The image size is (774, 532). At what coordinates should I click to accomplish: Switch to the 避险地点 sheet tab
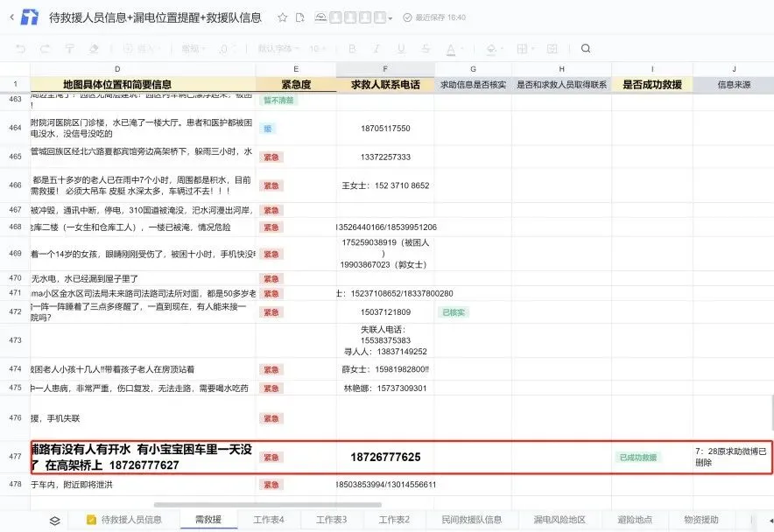pos(635,520)
